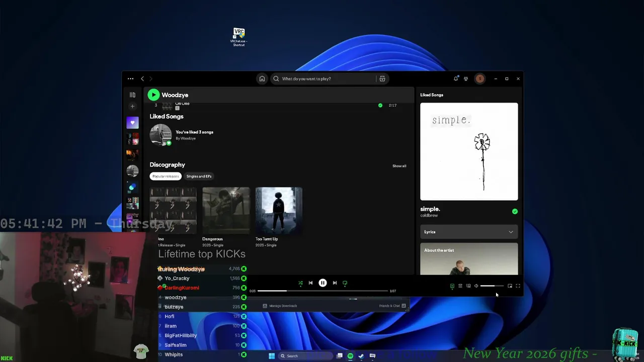Seek on the song progress bar

coord(323,291)
